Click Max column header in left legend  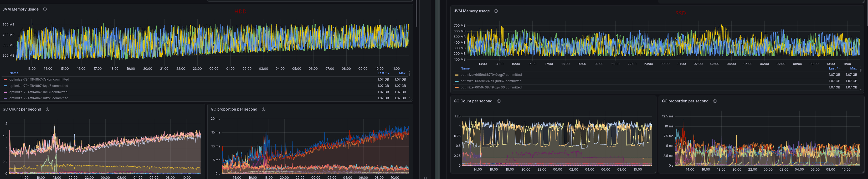[402, 73]
